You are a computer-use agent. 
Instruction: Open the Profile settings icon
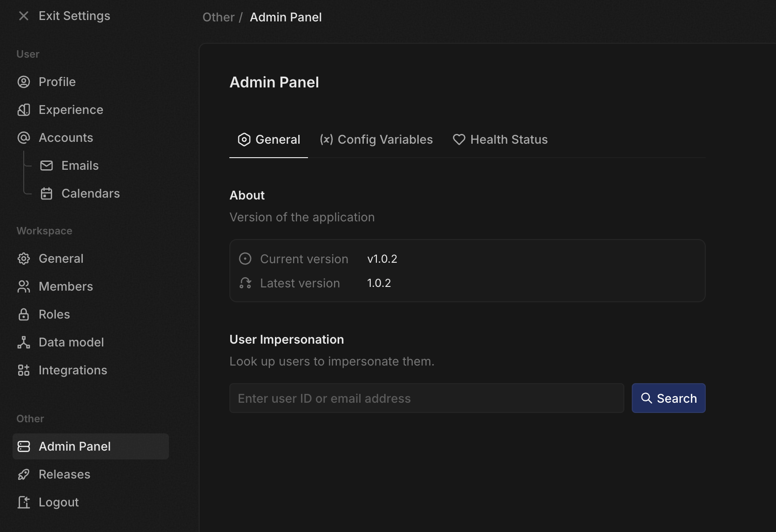pos(24,82)
